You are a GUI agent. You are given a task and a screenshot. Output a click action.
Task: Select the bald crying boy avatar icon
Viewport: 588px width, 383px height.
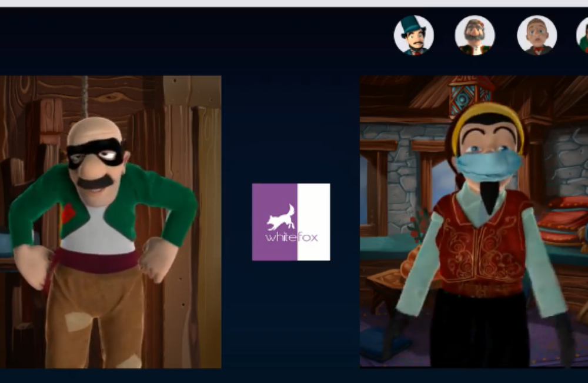(537, 35)
